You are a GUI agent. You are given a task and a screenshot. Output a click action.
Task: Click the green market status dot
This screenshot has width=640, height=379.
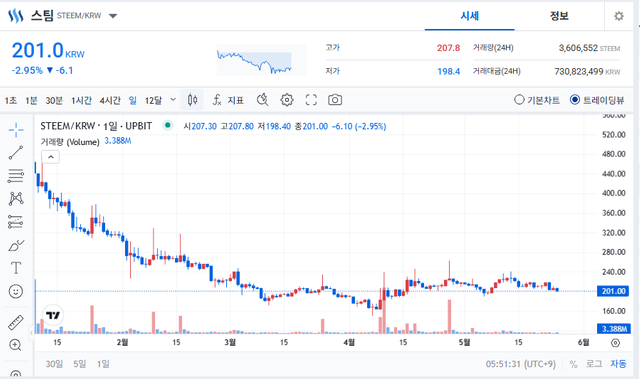(x=167, y=125)
